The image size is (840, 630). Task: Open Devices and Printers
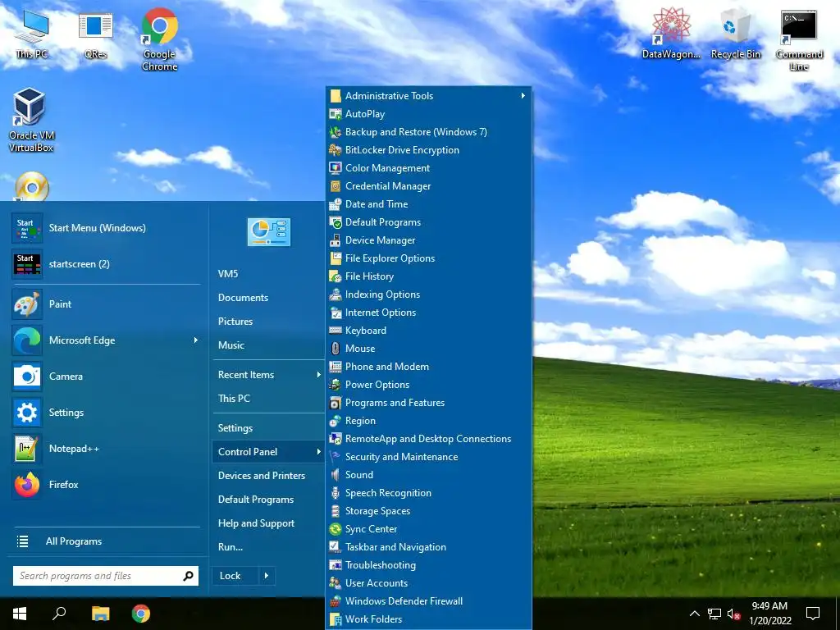[268, 476]
